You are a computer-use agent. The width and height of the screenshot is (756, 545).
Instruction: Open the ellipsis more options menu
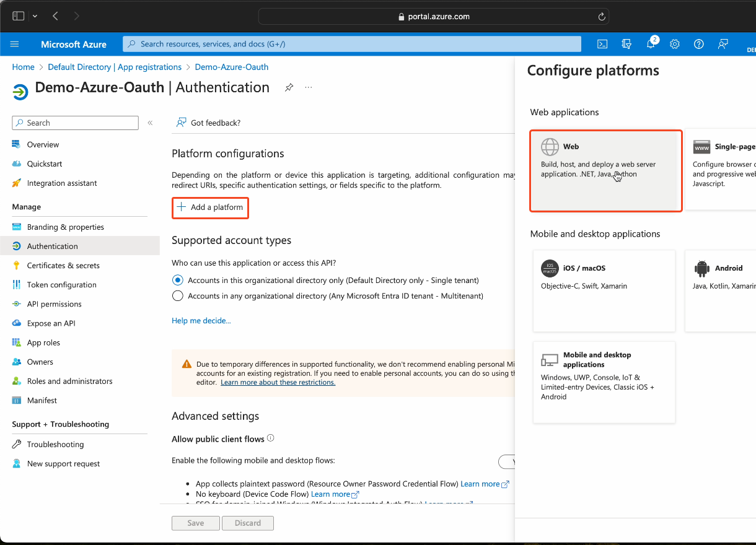click(309, 88)
